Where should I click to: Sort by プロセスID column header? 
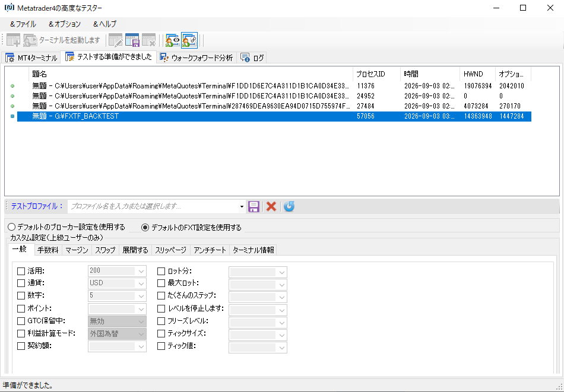coord(376,74)
